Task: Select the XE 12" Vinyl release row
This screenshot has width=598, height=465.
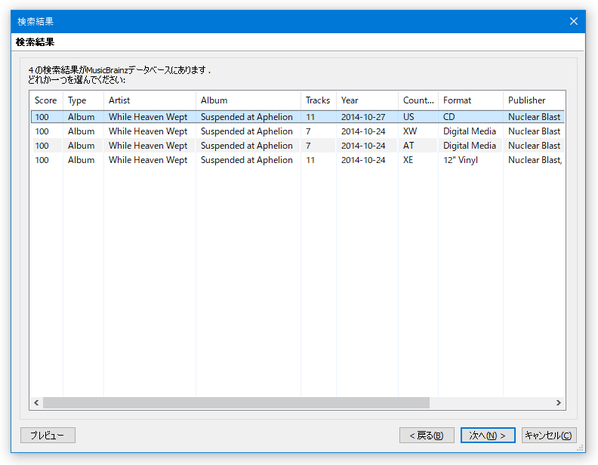Action: click(297, 160)
